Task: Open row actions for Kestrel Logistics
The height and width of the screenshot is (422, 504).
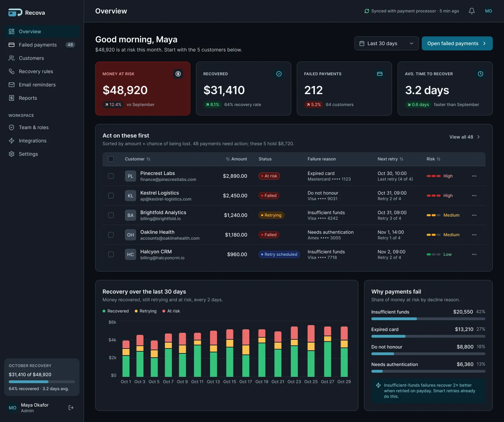Action: pyautogui.click(x=474, y=196)
